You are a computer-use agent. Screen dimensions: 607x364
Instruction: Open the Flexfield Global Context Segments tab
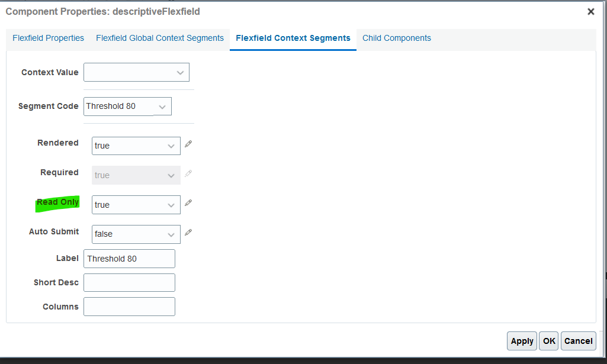click(159, 38)
